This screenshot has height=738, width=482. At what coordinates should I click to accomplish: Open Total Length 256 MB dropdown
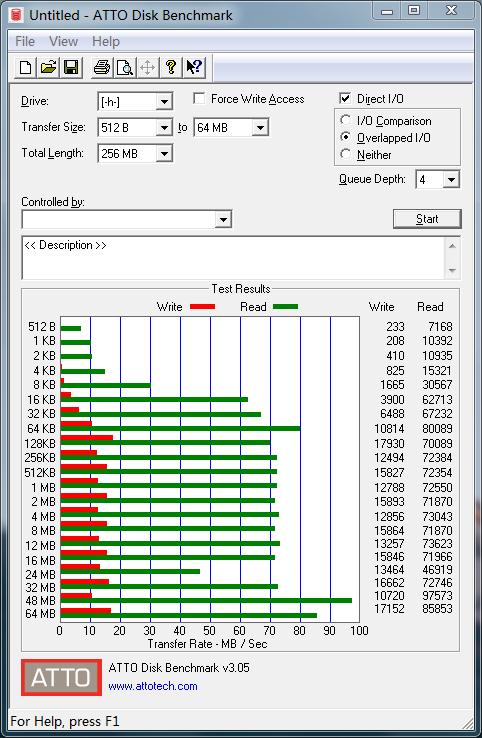[164, 153]
